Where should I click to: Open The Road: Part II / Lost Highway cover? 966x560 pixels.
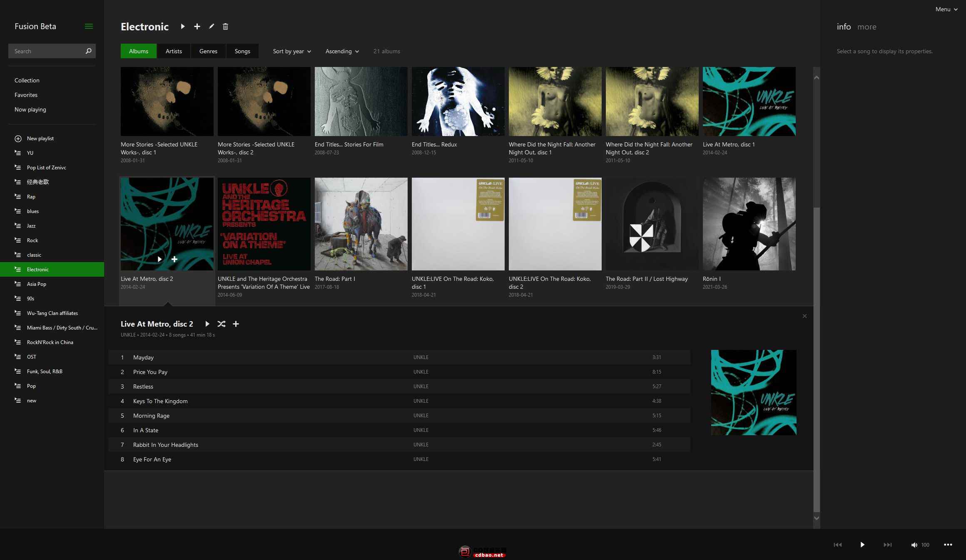coord(652,224)
